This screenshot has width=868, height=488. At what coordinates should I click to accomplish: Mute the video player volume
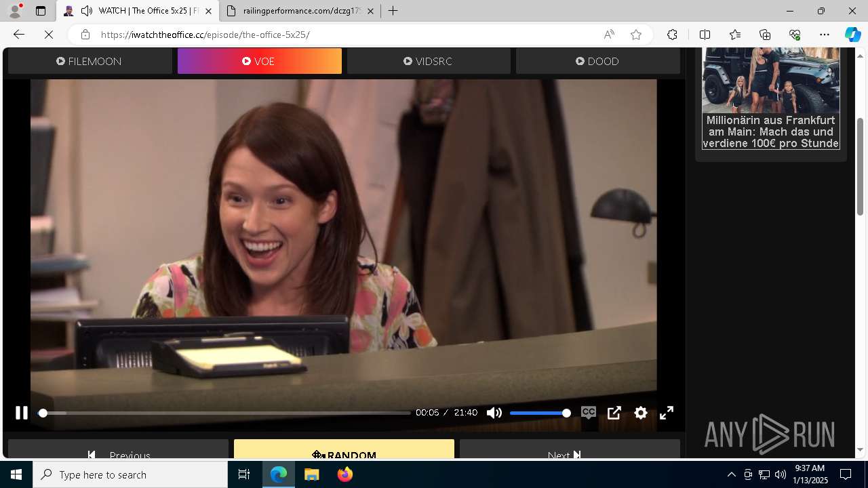click(494, 413)
